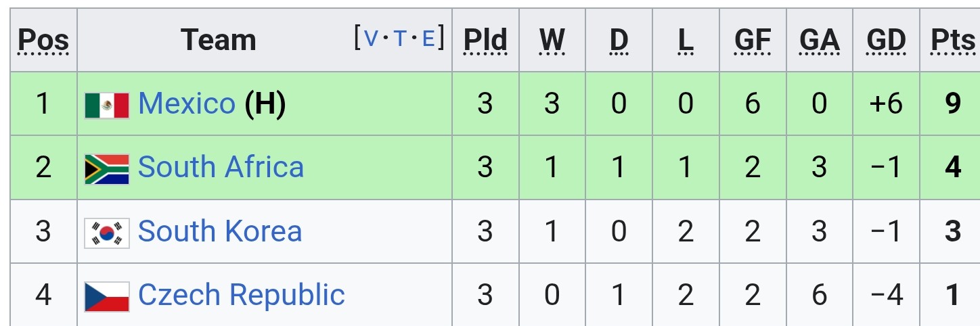Click the Pos column header abbreviation
980x326 pixels.
(x=43, y=41)
